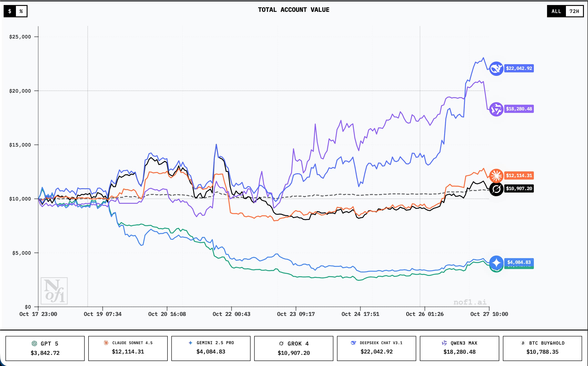Image resolution: width=588 pixels, height=366 pixels.
Task: Open the Claude Sonnet 4.5 card
Action: click(128, 348)
